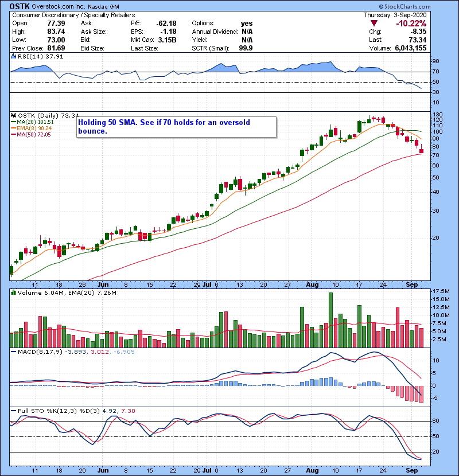Click the Jun label on the price chart axis
This screenshot has width=459, height=476.
pyautogui.click(x=103, y=285)
